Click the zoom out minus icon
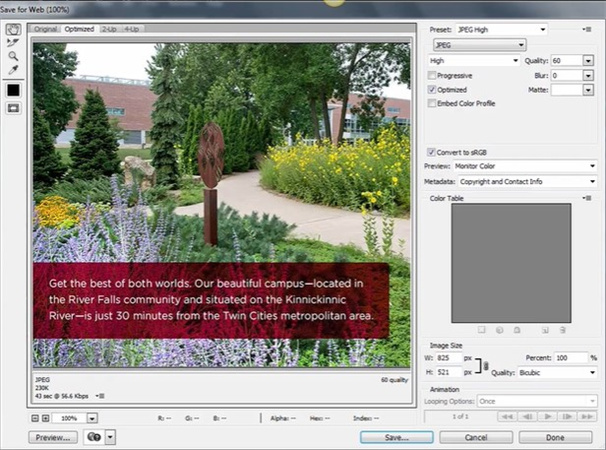This screenshot has height=450, width=606. pyautogui.click(x=35, y=418)
